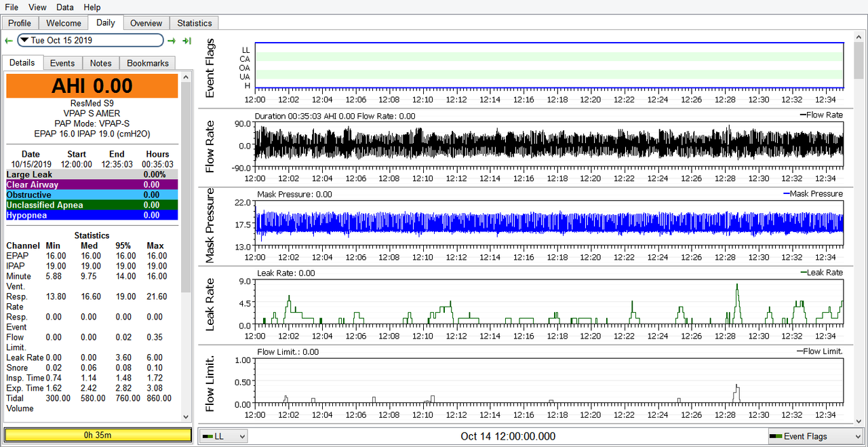Click the Flow Limit. graph vertical title
Screen dimensions: 868x447
coord(210,383)
